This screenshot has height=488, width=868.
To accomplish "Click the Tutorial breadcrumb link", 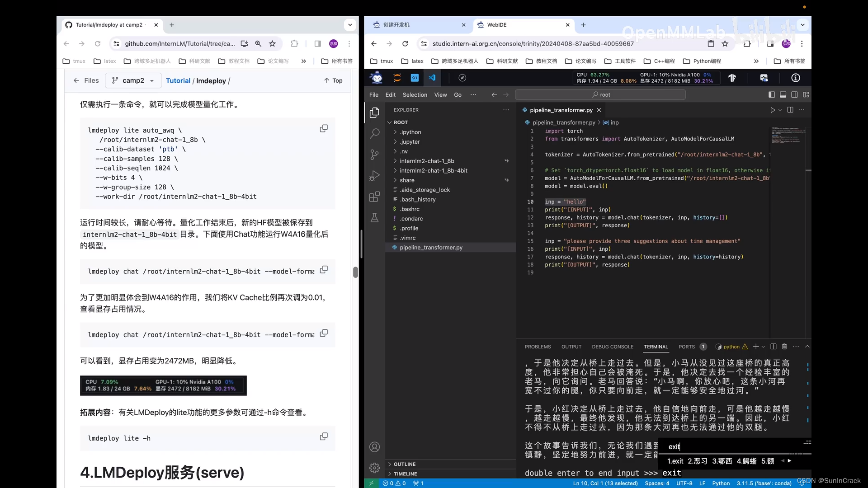I will (178, 80).
